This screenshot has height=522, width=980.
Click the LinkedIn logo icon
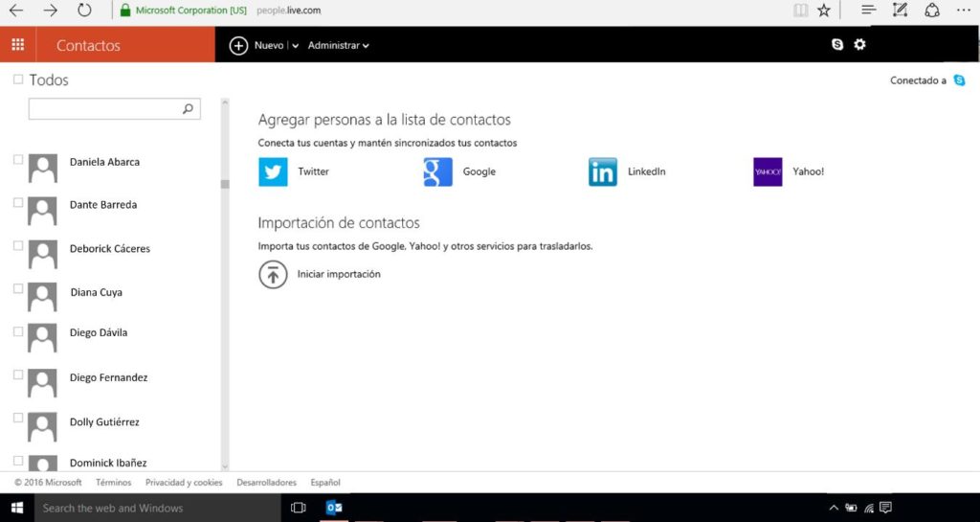[x=603, y=171]
